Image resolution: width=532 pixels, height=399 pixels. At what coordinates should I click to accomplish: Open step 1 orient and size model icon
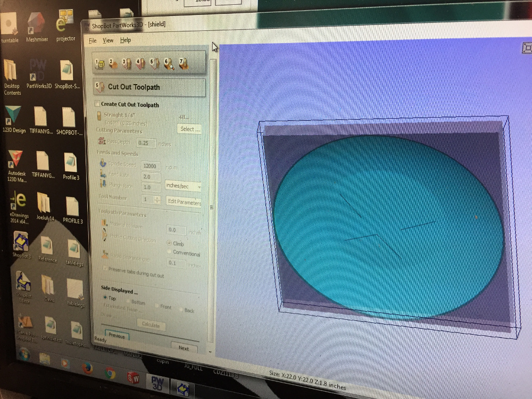(x=99, y=63)
